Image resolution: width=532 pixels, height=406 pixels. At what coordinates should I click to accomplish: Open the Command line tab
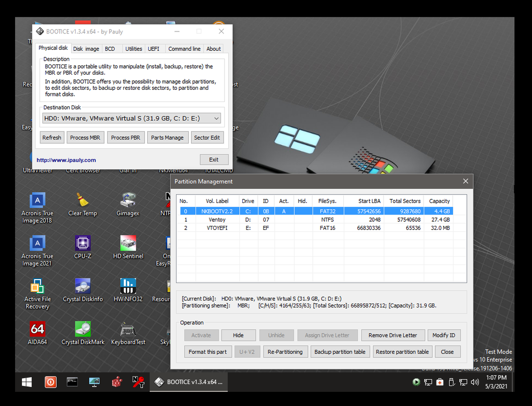point(184,49)
